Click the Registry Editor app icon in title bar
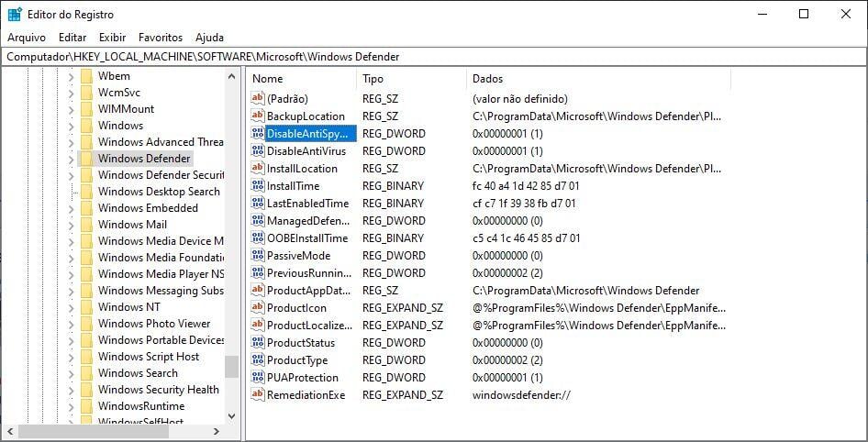This screenshot has height=442, width=868. [x=15, y=15]
